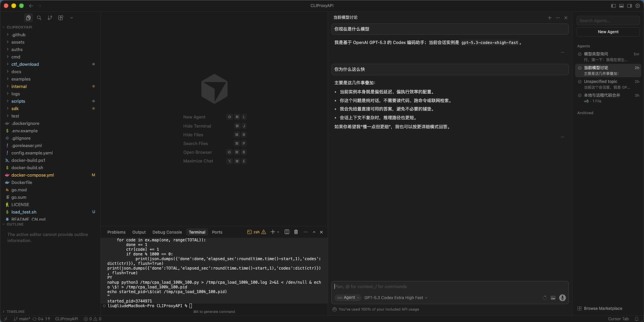Open GPT-5.3 Codex Extra High Fast model dropdown

coord(396,297)
